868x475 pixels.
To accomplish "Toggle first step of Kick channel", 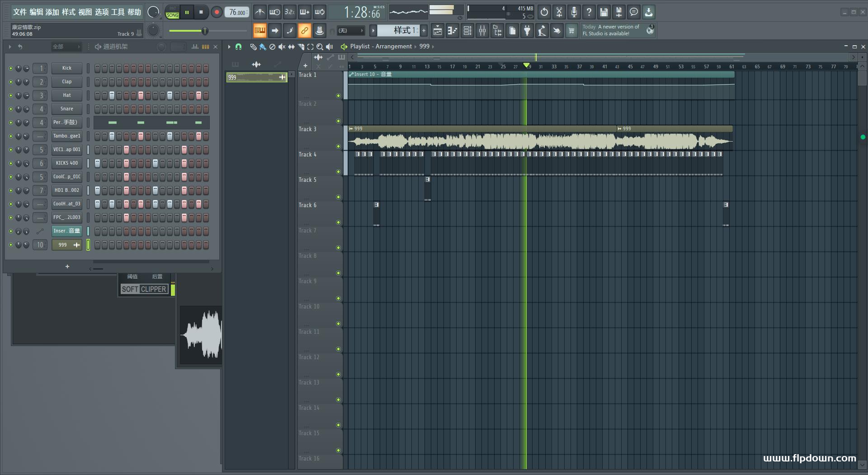I will 97,68.
